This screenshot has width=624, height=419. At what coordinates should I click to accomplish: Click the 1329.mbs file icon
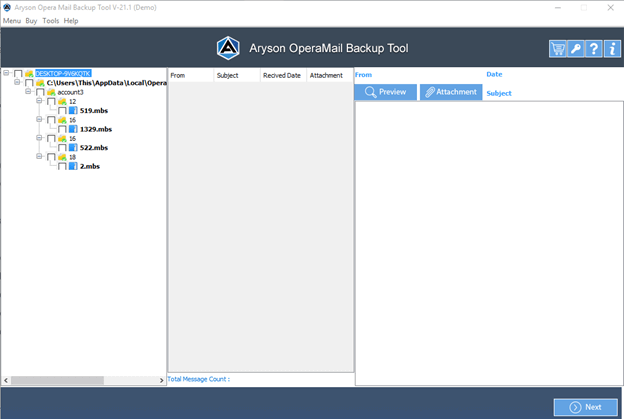tap(73, 129)
